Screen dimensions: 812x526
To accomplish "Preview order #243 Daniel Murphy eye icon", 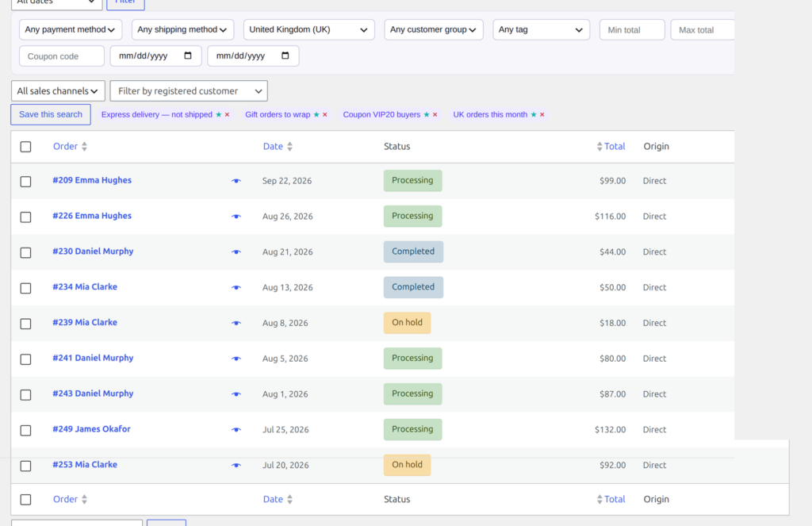I will [x=236, y=394].
